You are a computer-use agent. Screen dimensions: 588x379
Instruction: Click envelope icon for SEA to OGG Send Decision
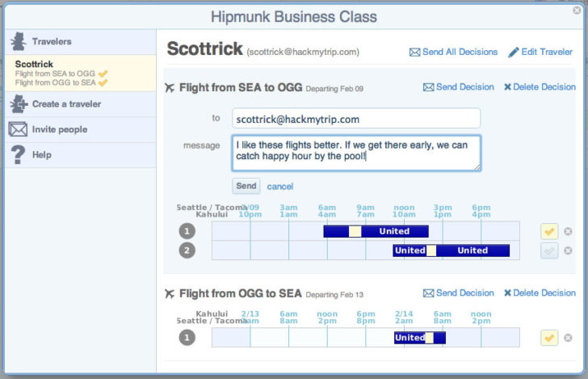coord(428,87)
